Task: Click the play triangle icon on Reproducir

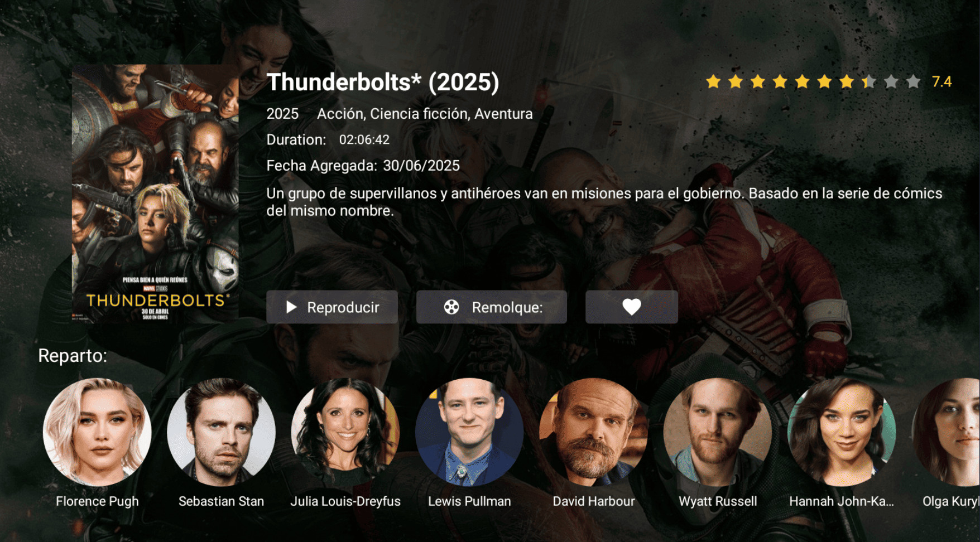Action: click(x=291, y=307)
